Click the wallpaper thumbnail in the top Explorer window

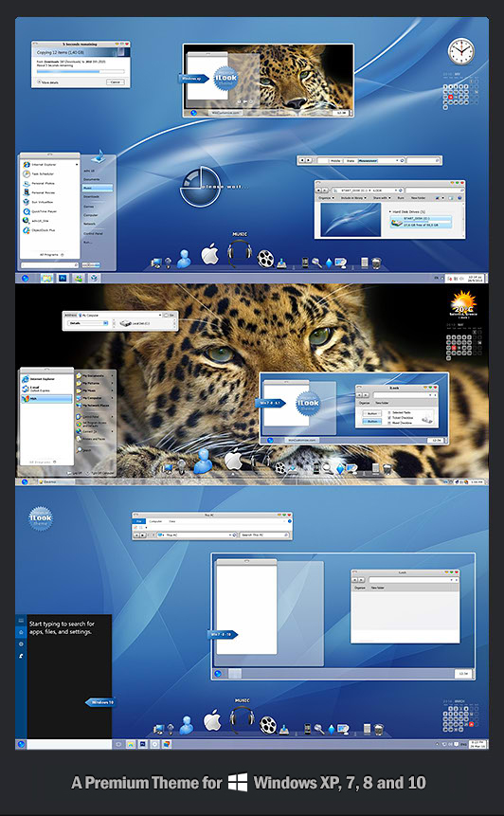[x=351, y=219]
